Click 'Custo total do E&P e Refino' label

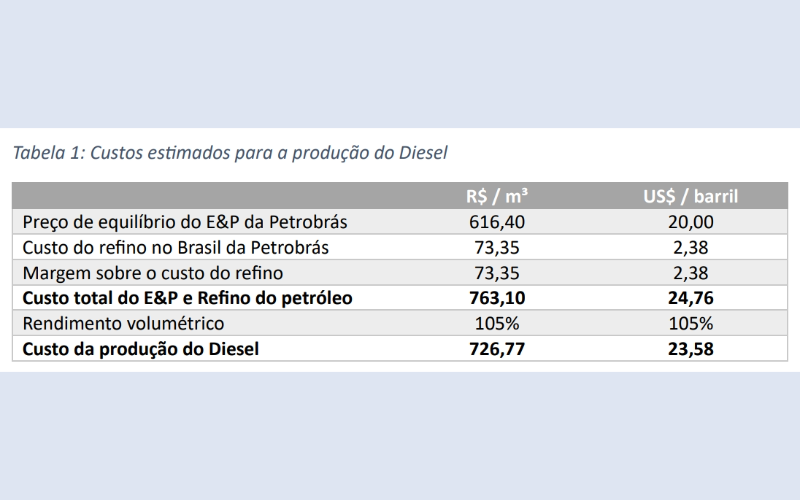click(187, 298)
